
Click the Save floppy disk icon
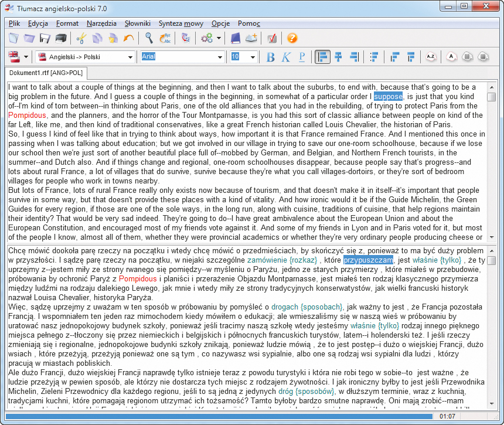pyautogui.click(x=45, y=38)
